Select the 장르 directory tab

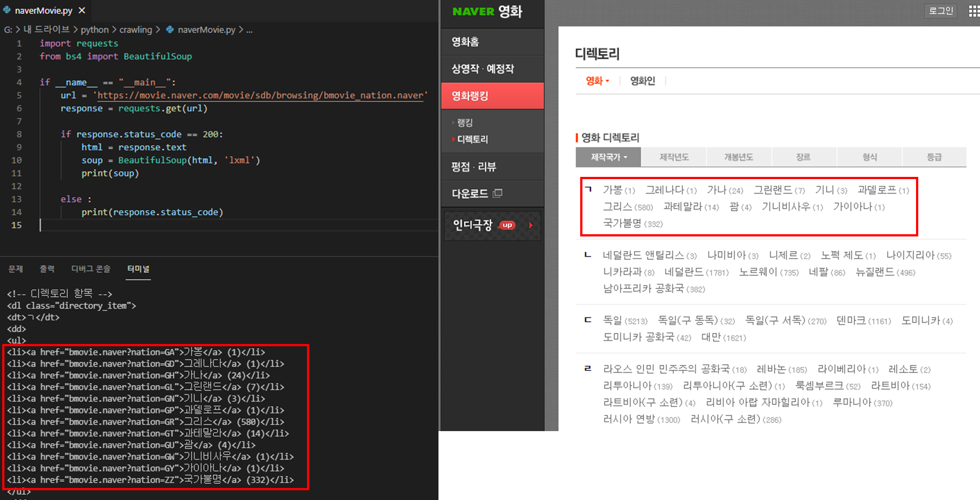[x=803, y=157]
